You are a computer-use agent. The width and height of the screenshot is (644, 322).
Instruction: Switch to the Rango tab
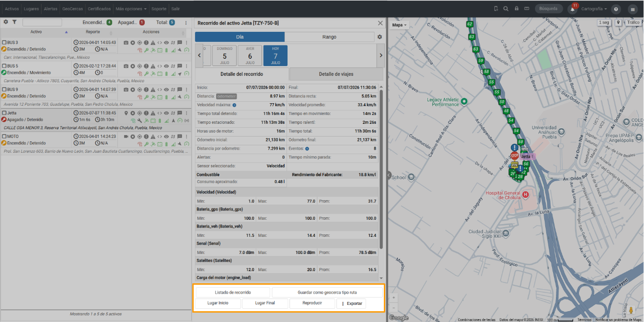329,37
